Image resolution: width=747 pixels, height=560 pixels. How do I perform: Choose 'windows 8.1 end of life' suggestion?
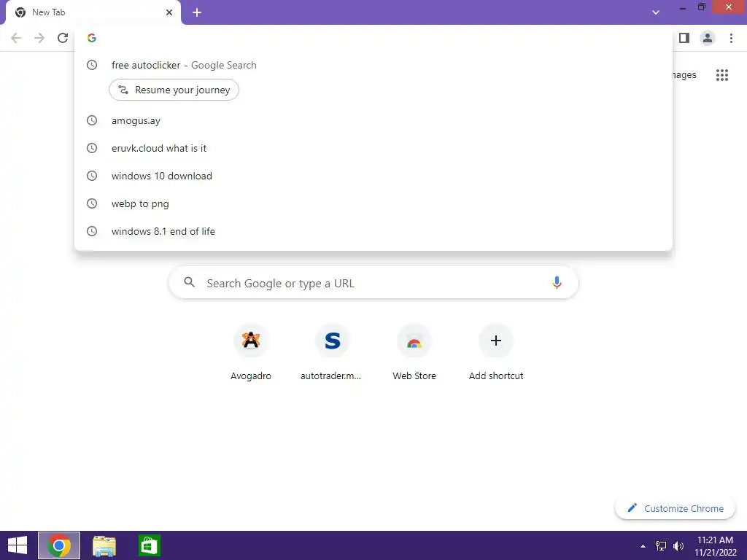[373, 231]
